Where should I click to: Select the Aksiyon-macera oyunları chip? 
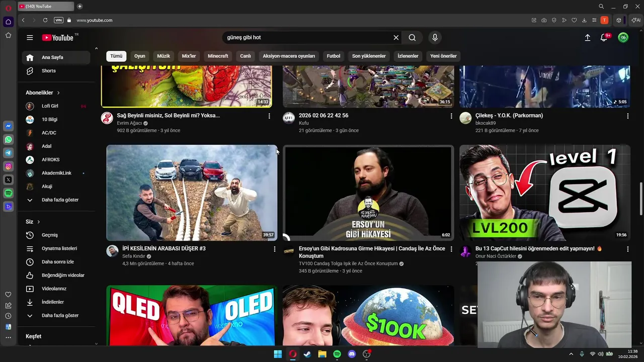point(289,56)
